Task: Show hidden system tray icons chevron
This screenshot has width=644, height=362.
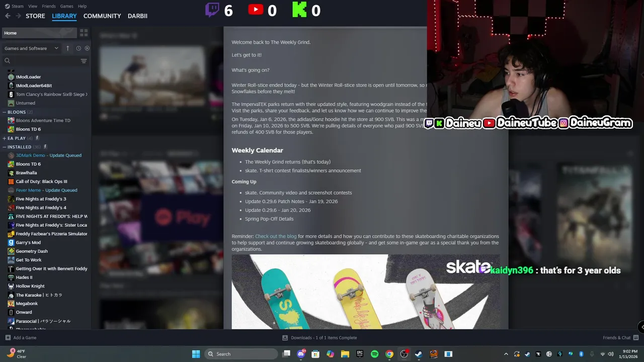Action: 506,354
